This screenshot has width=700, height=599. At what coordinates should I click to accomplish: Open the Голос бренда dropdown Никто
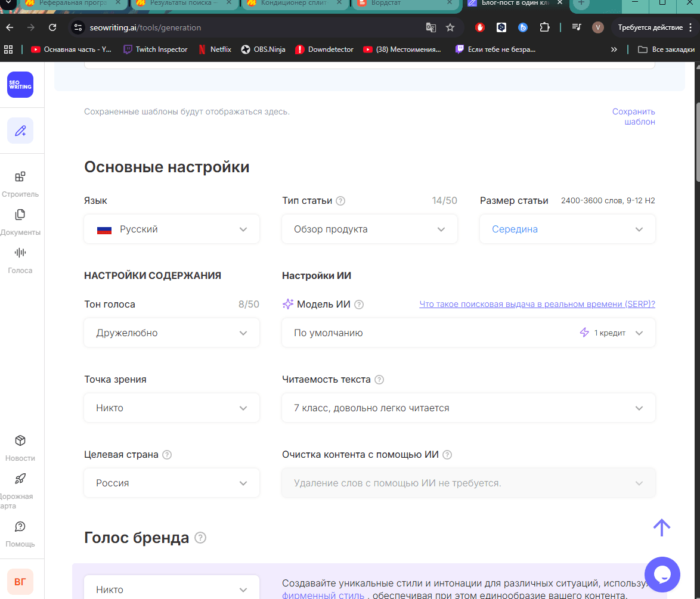172,589
